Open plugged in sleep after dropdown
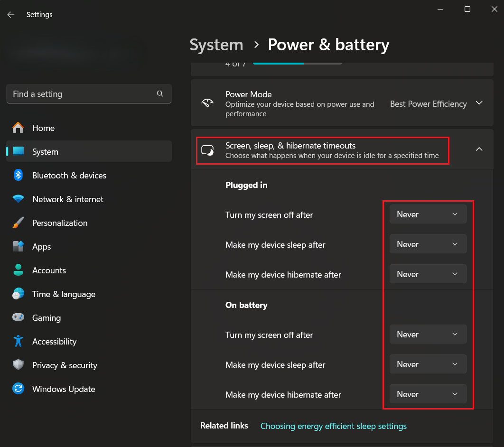 pos(428,244)
